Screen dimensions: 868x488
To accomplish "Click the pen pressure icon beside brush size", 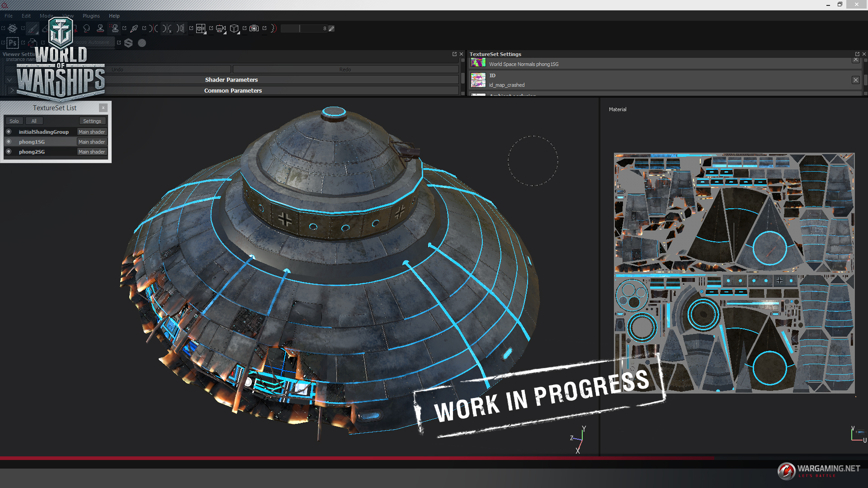I will 331,28.
